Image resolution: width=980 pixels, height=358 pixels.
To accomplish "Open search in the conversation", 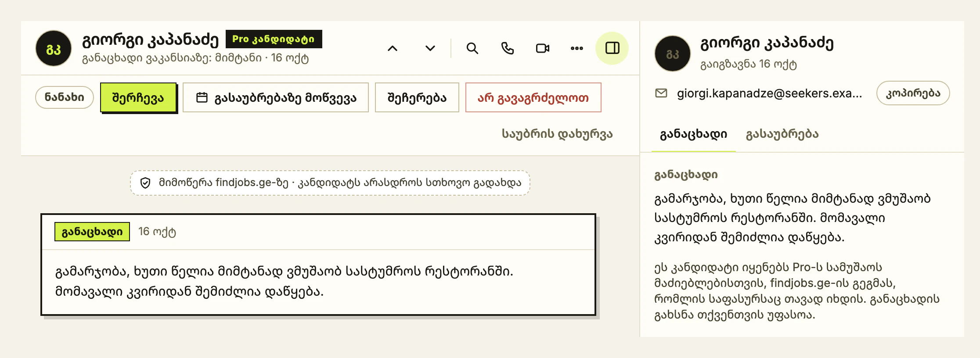I will click(x=472, y=48).
